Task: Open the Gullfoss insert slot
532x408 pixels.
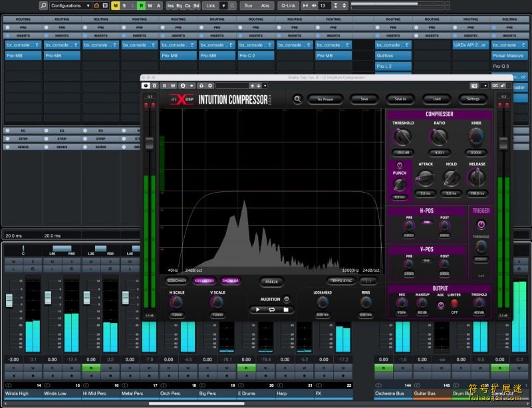Action: click(393, 55)
